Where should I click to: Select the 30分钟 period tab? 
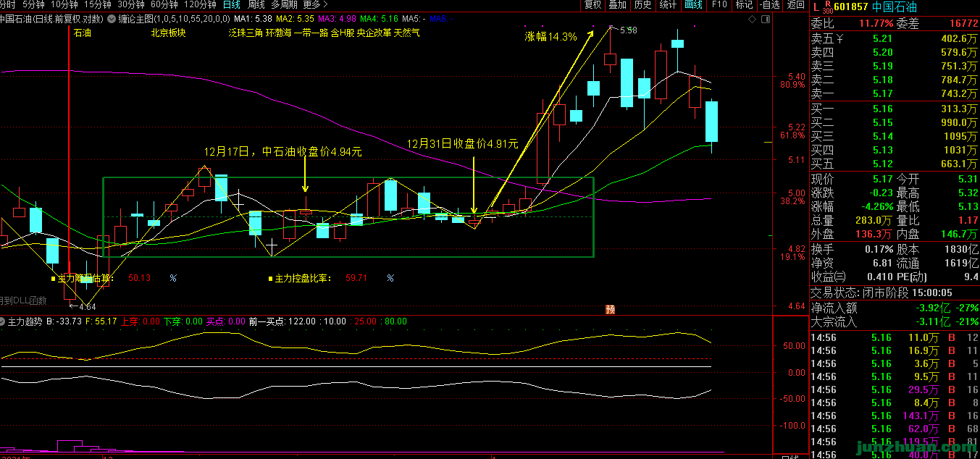coord(130,4)
